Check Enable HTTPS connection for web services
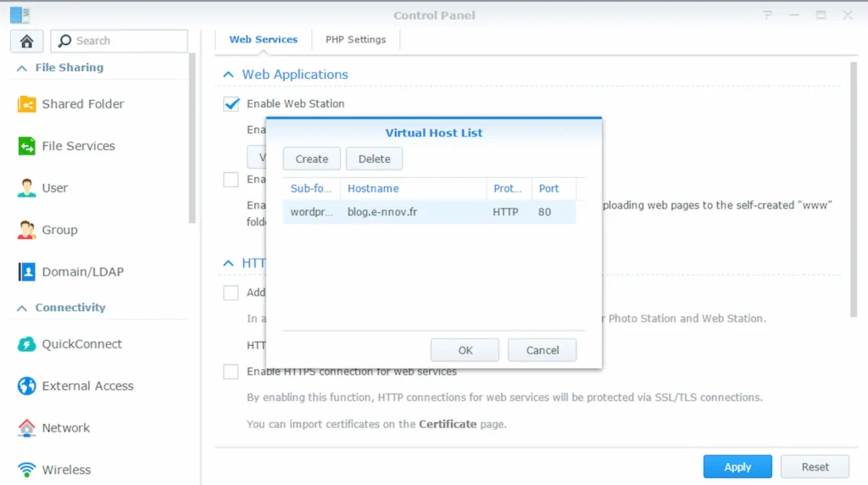The width and height of the screenshot is (868, 485). click(x=231, y=371)
